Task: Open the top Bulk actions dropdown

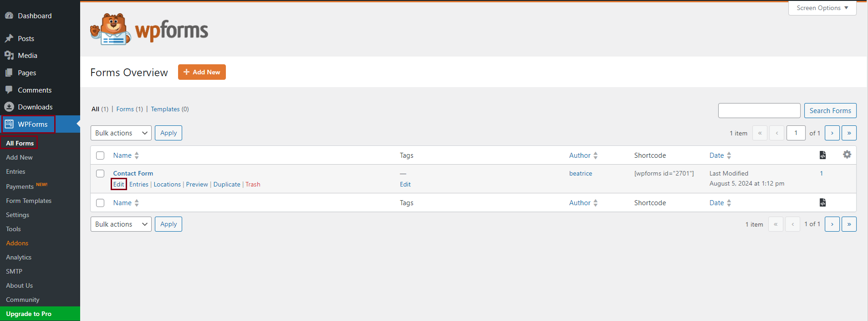Action: pyautogui.click(x=121, y=133)
